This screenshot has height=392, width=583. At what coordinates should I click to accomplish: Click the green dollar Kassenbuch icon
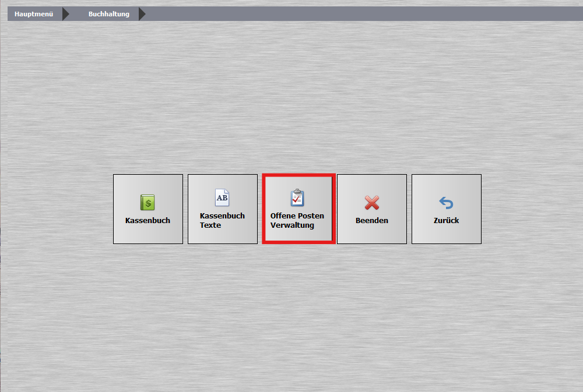(x=147, y=203)
